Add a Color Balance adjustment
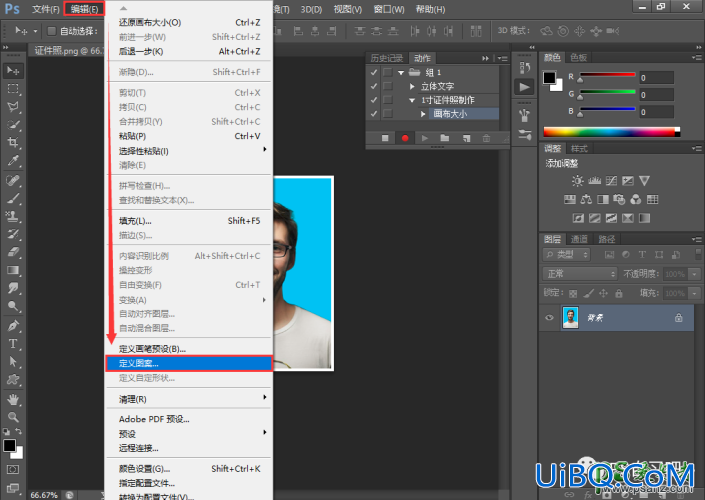 coord(586,199)
